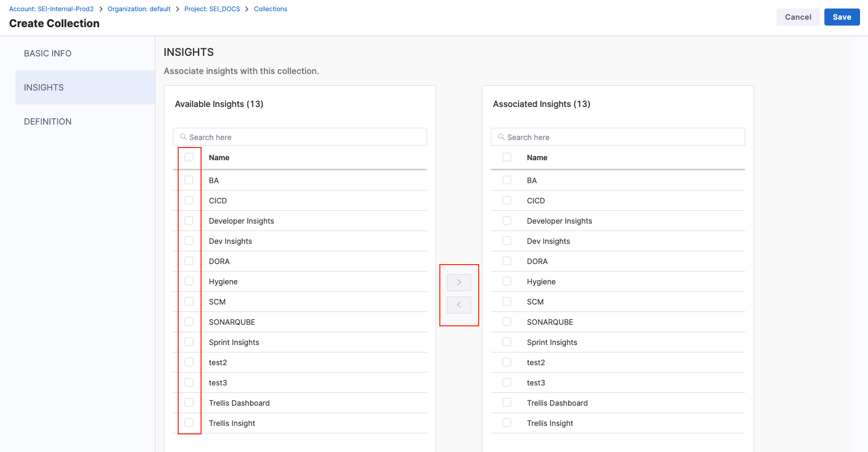
Task: Open the BASIC INFO section
Action: 48,53
